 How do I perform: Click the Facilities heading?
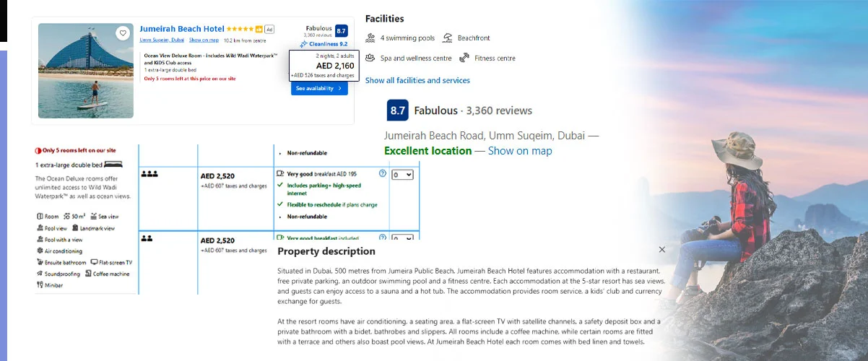click(x=385, y=19)
